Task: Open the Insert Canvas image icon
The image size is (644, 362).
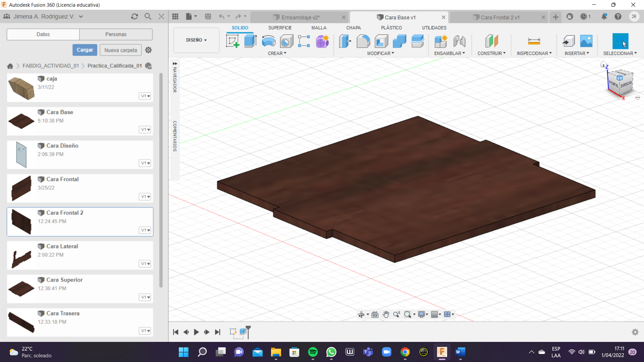Action: coord(586,41)
